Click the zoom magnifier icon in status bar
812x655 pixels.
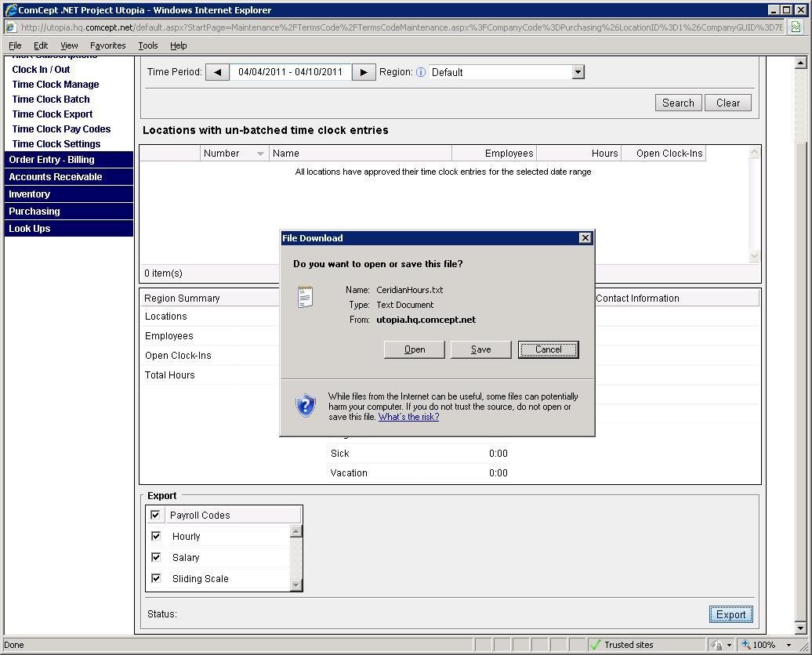746,645
